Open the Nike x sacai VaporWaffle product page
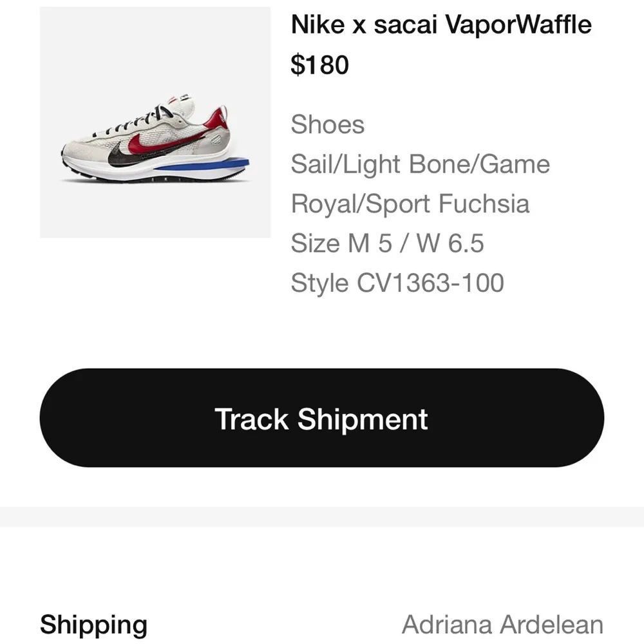644x644 pixels. tap(440, 24)
